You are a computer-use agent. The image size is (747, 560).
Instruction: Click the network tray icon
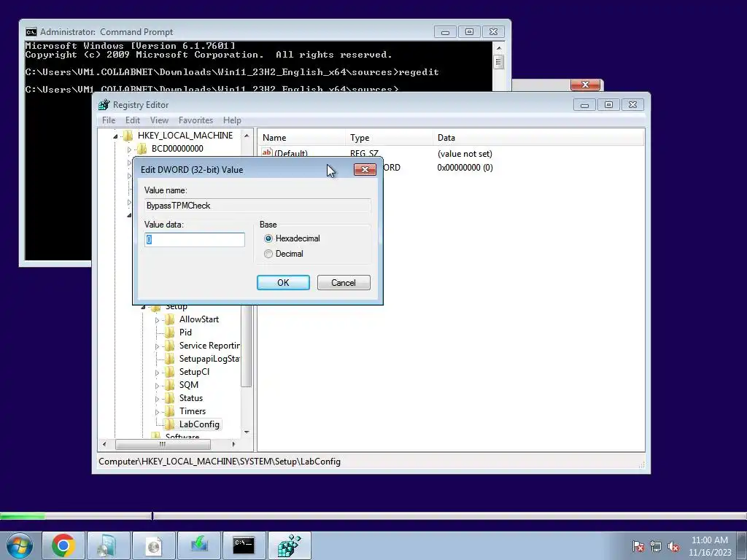tap(656, 546)
